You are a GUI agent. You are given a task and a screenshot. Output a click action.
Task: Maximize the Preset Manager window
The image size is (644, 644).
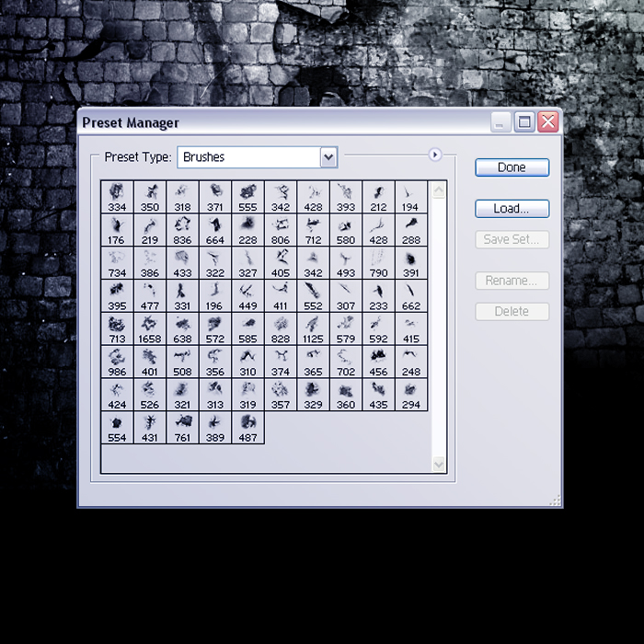point(524,122)
